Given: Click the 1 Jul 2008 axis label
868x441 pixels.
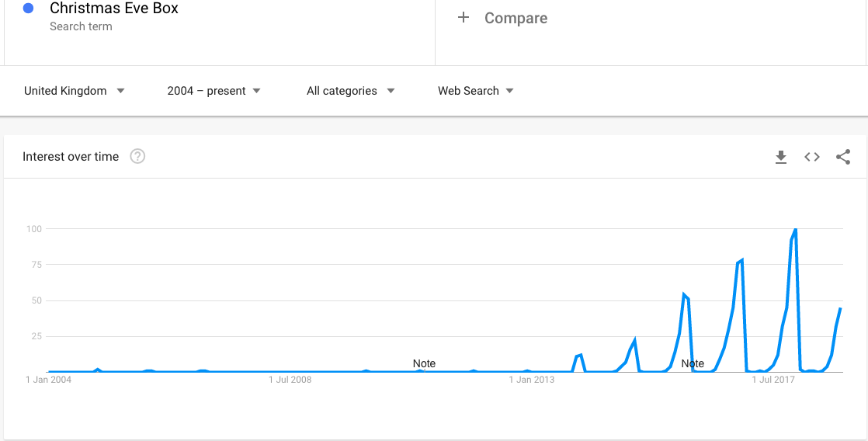Looking at the screenshot, I should [290, 380].
